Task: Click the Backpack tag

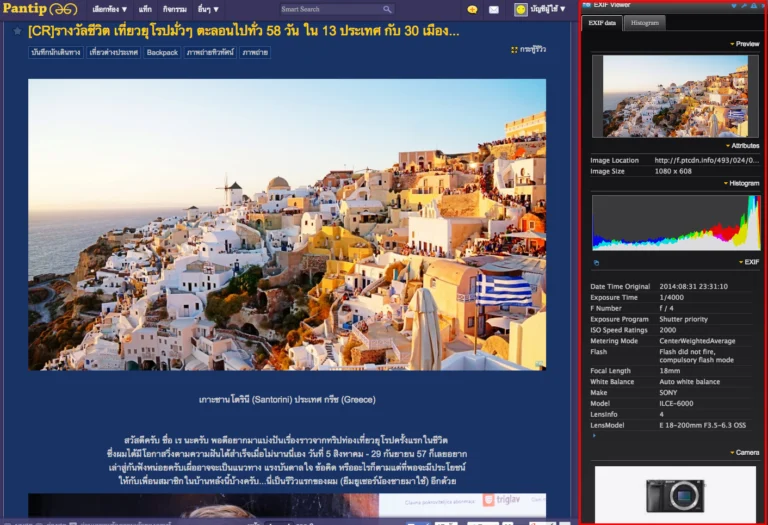Action: pyautogui.click(x=162, y=52)
